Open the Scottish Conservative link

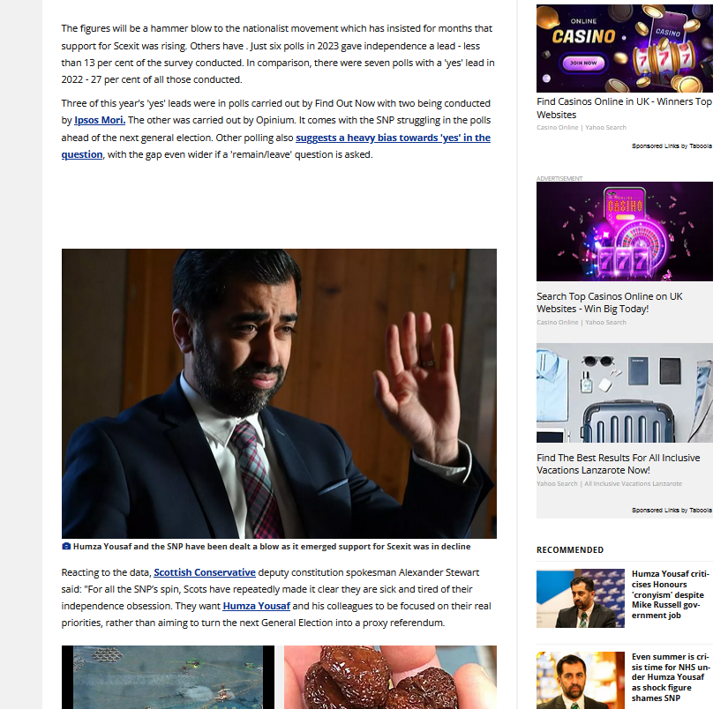[205, 572]
